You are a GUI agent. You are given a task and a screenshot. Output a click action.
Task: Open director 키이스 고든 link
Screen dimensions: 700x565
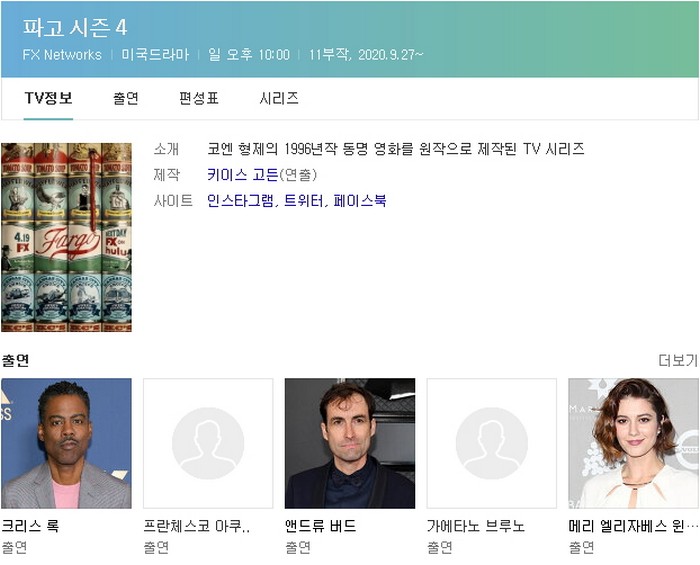242,175
